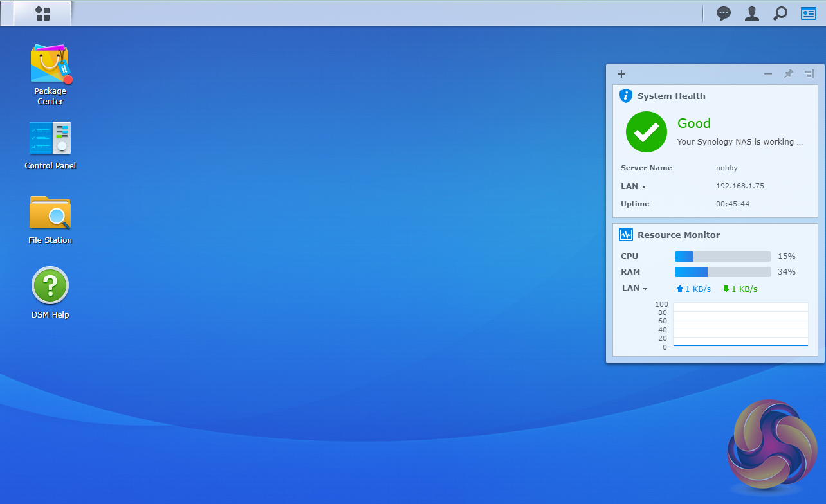The image size is (826, 504).
Task: Click the 'RAM' label in Resource Monitor
Action: (x=630, y=272)
